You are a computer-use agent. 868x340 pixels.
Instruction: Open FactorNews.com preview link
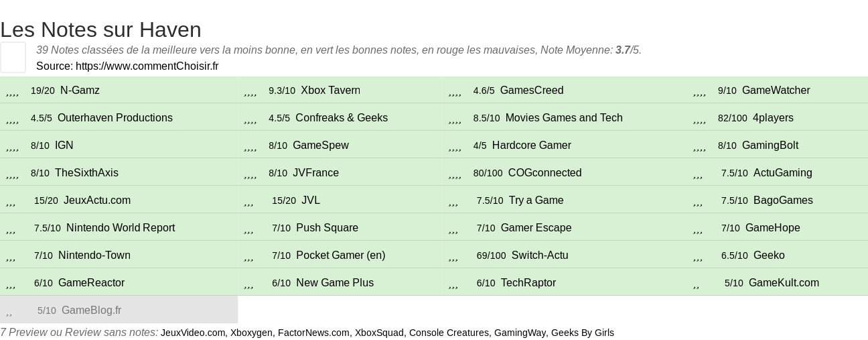click(313, 333)
